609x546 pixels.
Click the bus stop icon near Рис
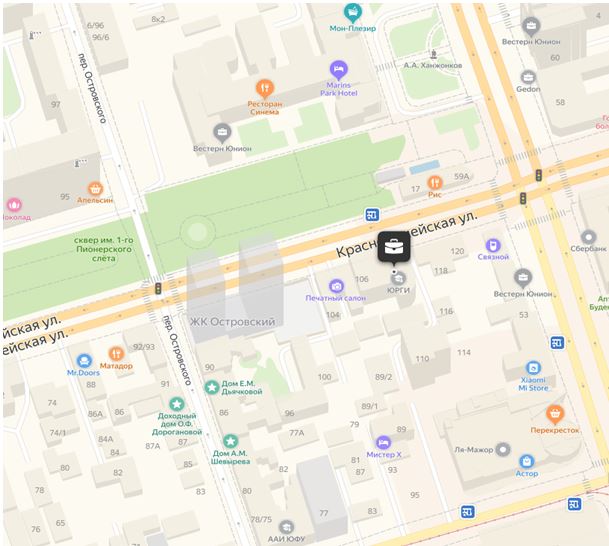tap(372, 215)
